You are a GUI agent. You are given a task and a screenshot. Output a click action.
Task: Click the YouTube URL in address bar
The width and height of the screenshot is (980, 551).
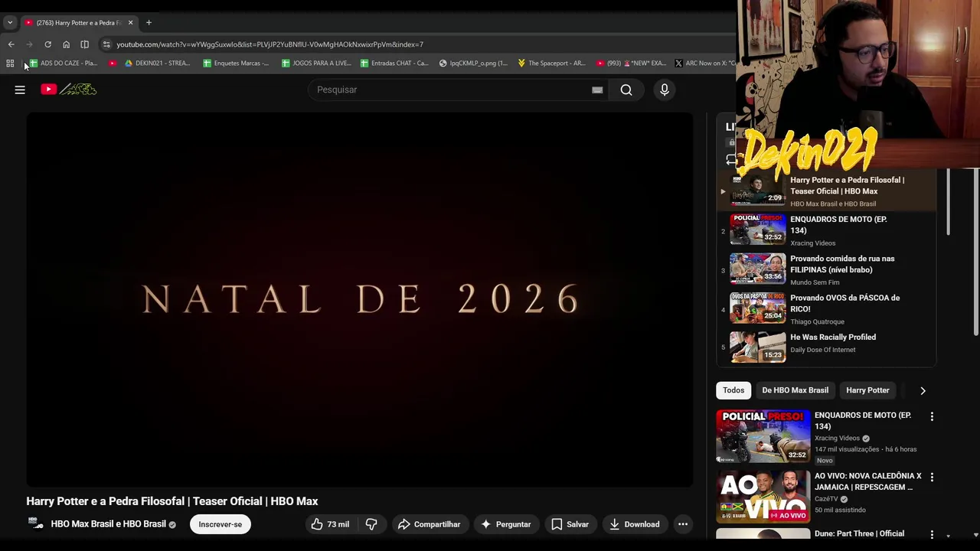coord(269,44)
